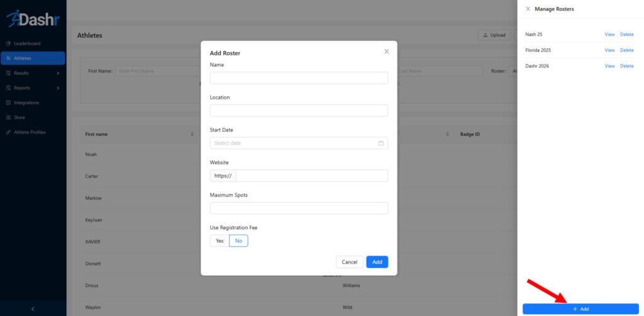Image resolution: width=644 pixels, height=316 pixels.
Task: Click Cancel in Add Roster dialog
Action: 350,262
